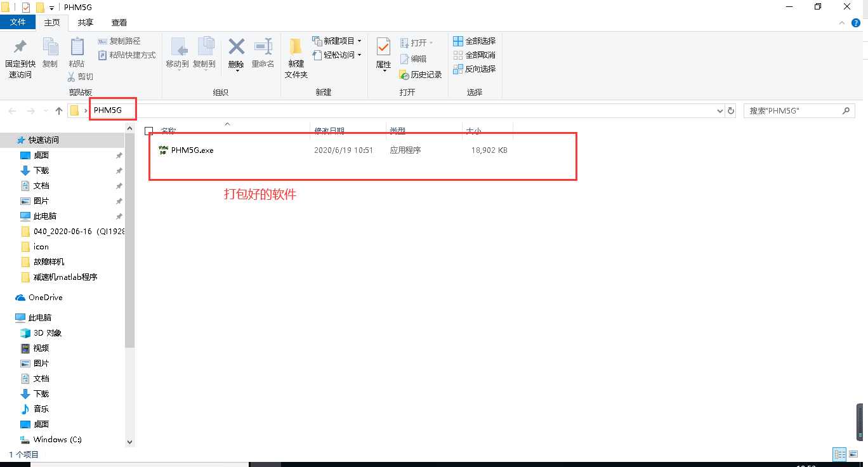Click the Refresh button by address bar
868x467 pixels.
(x=731, y=110)
